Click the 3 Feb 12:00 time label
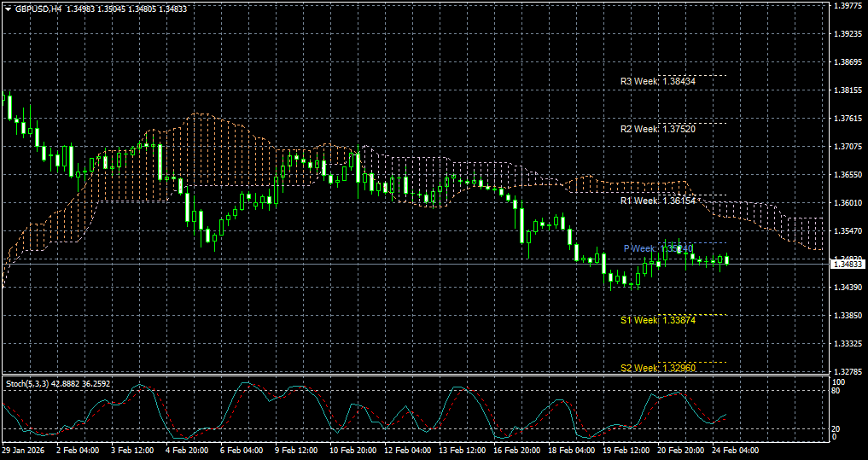The width and height of the screenshot is (868, 460). click(133, 451)
